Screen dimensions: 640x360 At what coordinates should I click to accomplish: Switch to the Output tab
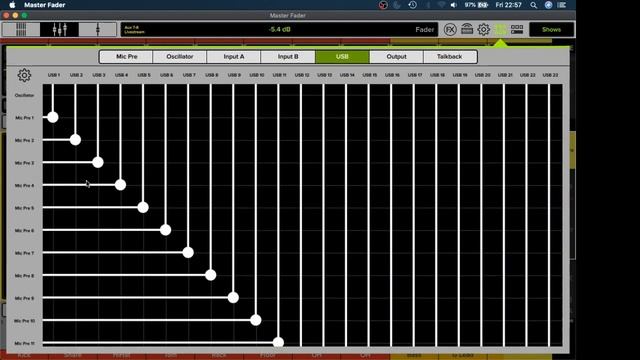tap(396, 57)
